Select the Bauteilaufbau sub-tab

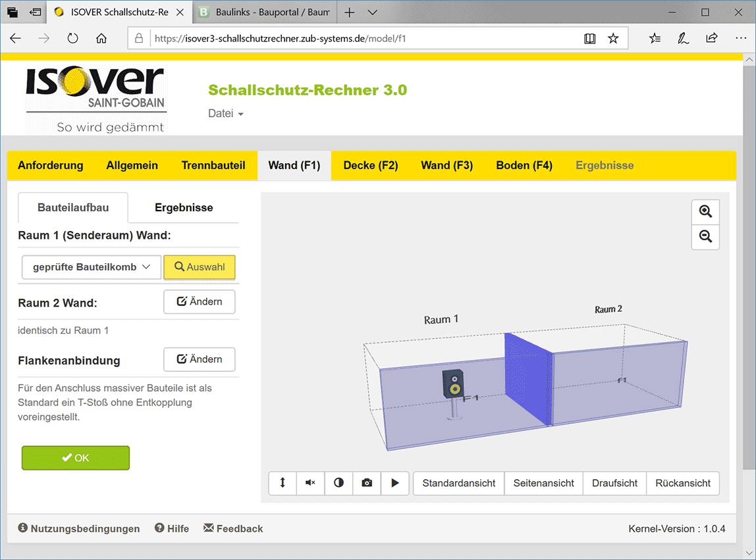pyautogui.click(x=73, y=208)
